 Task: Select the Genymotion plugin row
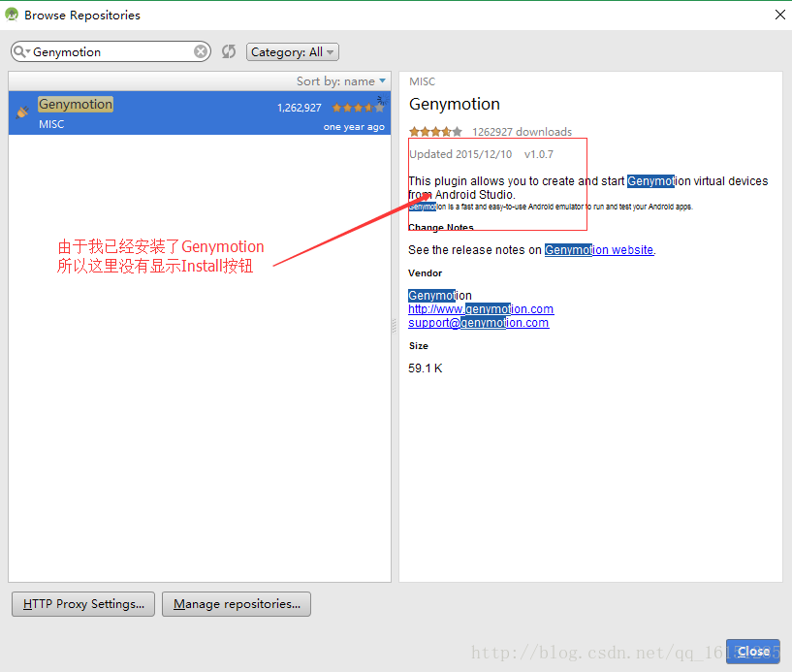[x=200, y=112]
